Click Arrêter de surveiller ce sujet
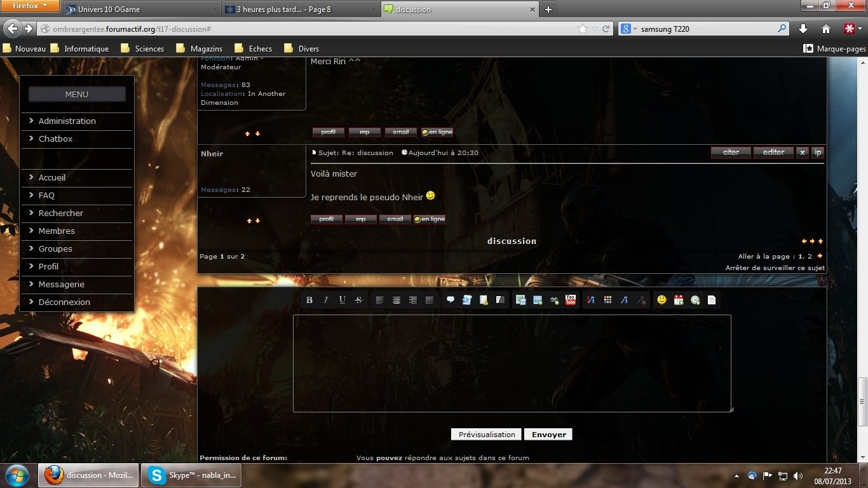This screenshot has height=488, width=868. [775, 268]
